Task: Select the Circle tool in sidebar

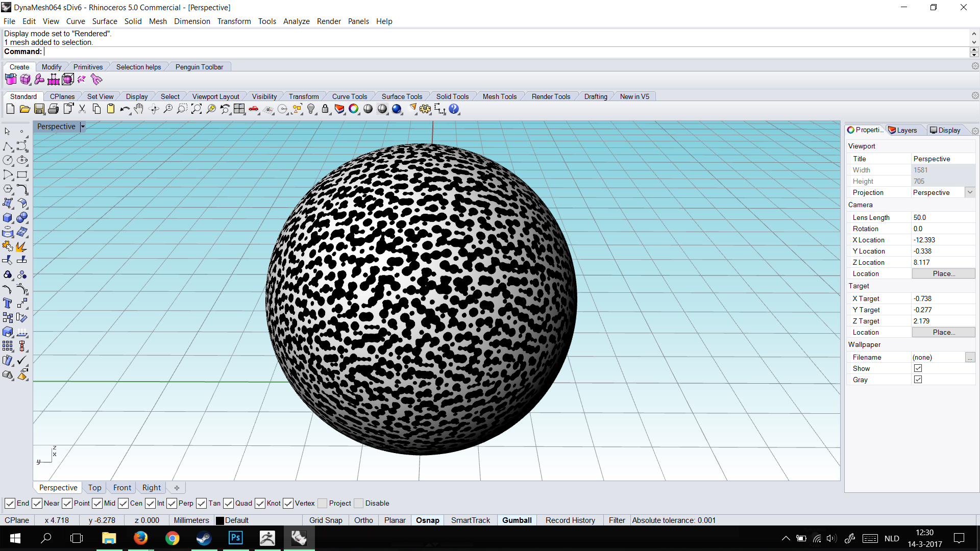Action: click(x=8, y=160)
